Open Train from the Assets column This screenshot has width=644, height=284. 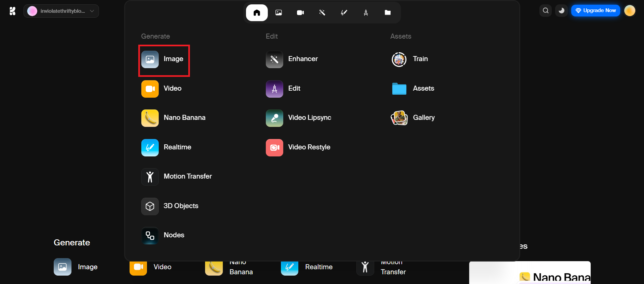coord(409,59)
